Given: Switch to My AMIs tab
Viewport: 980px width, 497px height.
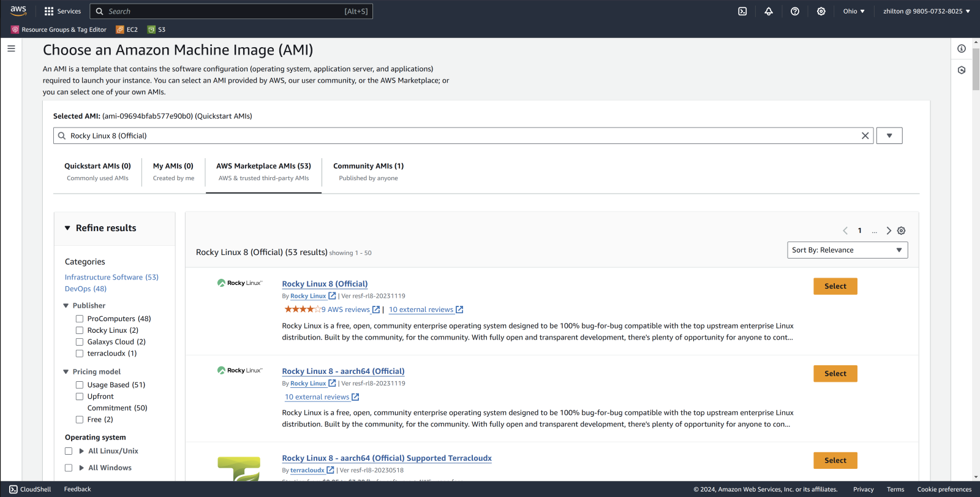Looking at the screenshot, I should (173, 172).
